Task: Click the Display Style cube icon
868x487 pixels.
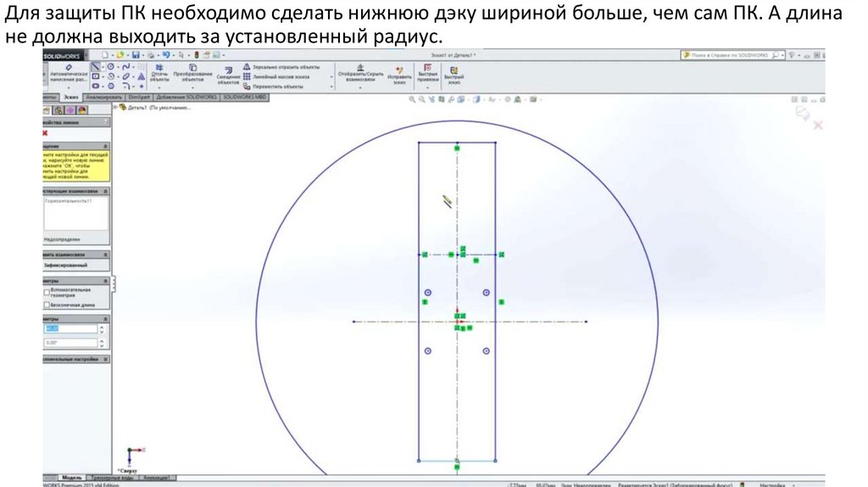Action: [x=476, y=99]
